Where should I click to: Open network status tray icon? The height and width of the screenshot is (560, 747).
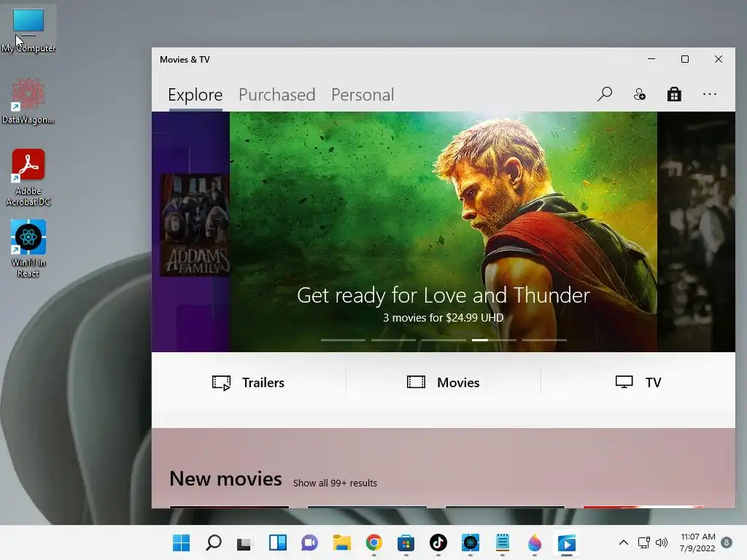click(x=643, y=542)
